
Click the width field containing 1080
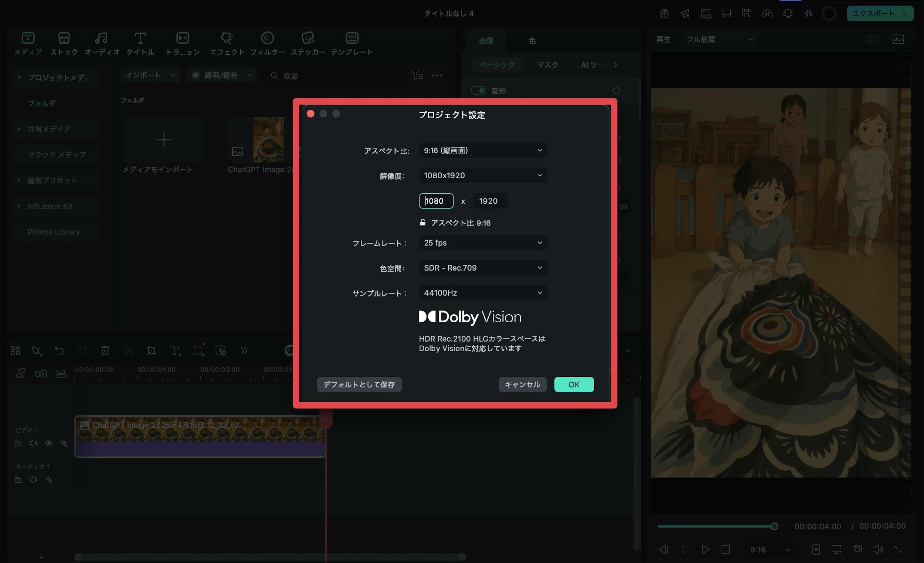[436, 201]
